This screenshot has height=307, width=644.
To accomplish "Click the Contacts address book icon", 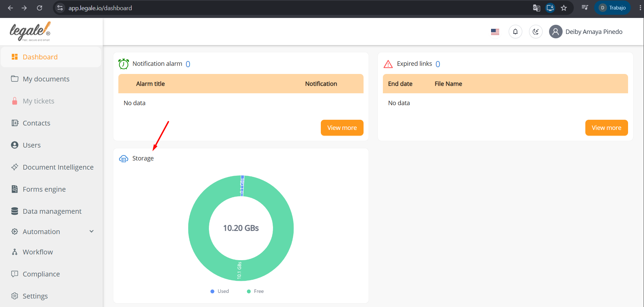I will click(15, 123).
